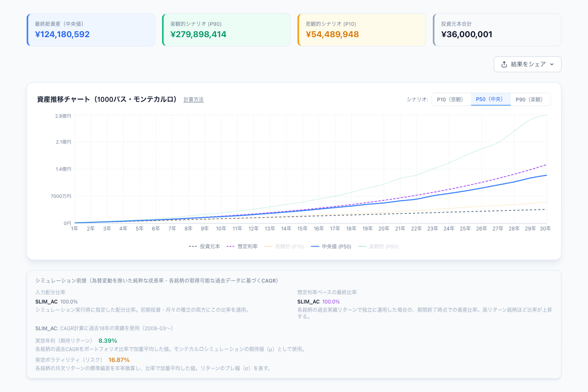Click the 楽観的シナリオ (P90) card label
Viewport: 588px width, 392px height.
[x=196, y=24]
